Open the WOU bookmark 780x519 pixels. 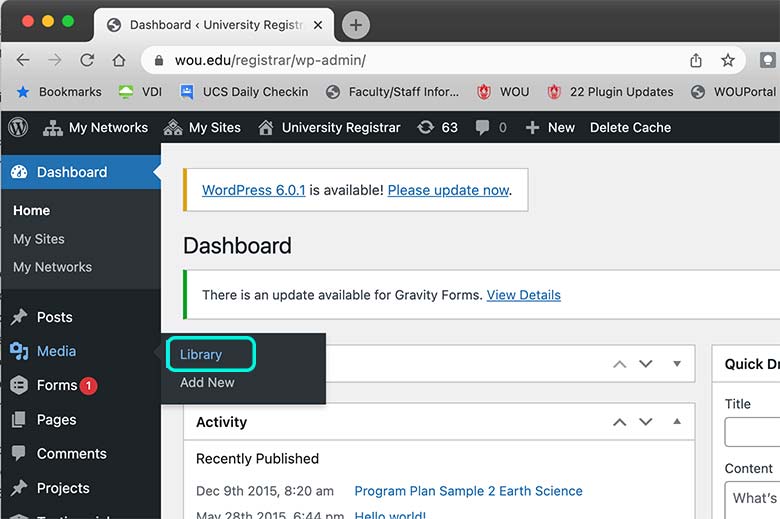pyautogui.click(x=503, y=92)
